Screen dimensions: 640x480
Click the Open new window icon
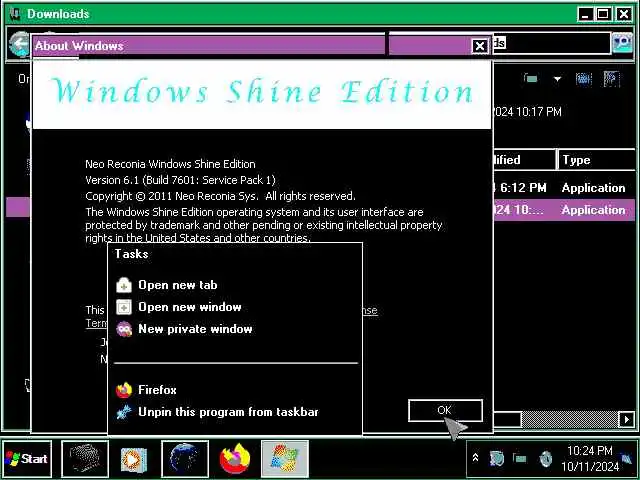point(124,307)
